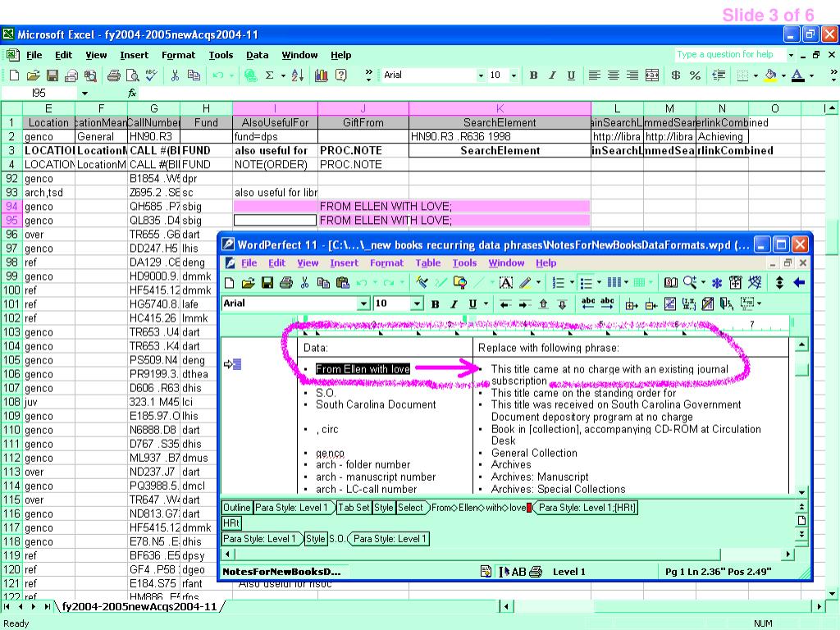840x630 pixels.
Task: Launch Excel's Chart Wizard icon
Action: coord(322,75)
